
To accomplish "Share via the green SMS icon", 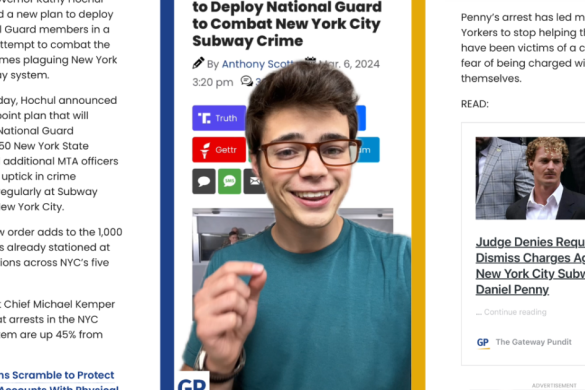I will (229, 181).
